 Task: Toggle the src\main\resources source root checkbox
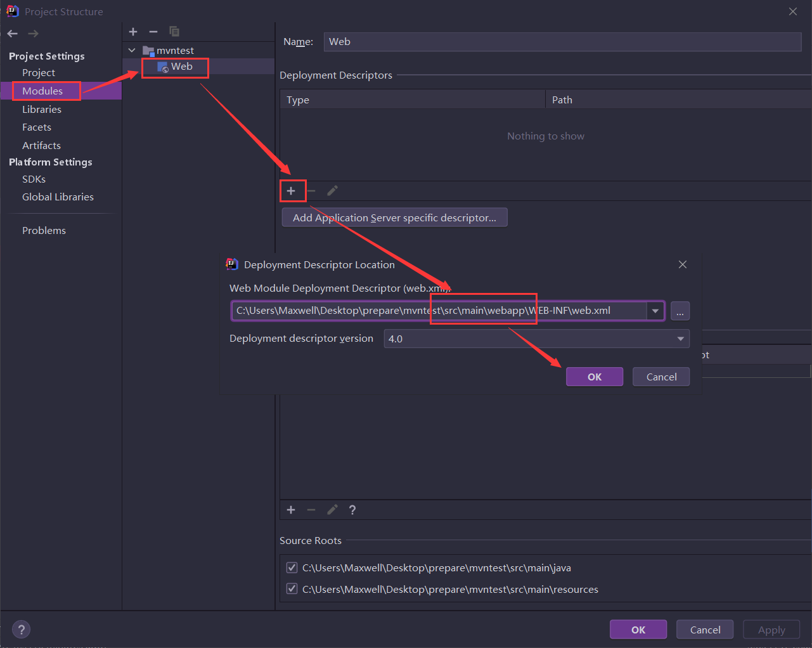pyautogui.click(x=292, y=589)
